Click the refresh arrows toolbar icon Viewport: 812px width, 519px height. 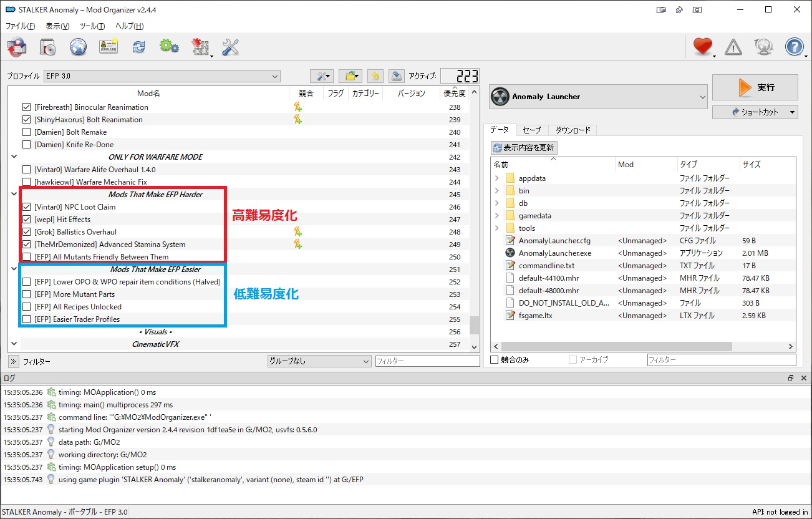pos(138,47)
